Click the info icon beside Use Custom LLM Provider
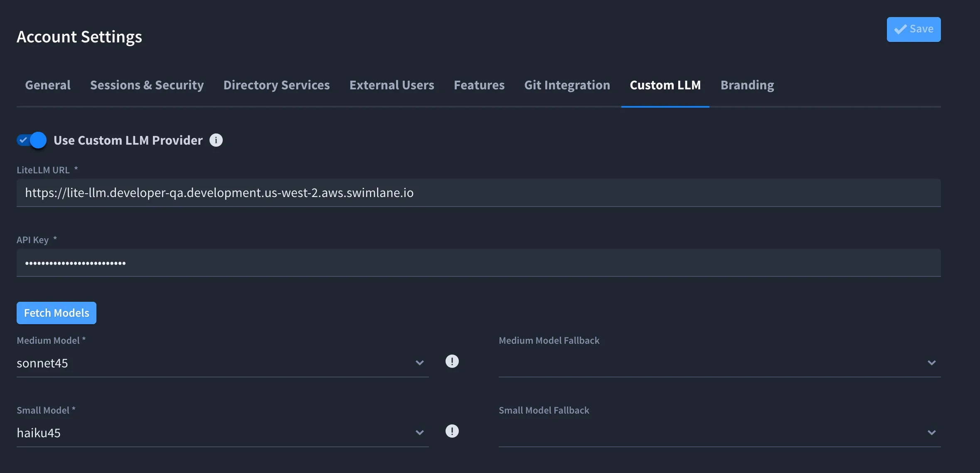Image resolution: width=980 pixels, height=473 pixels. pyautogui.click(x=216, y=140)
